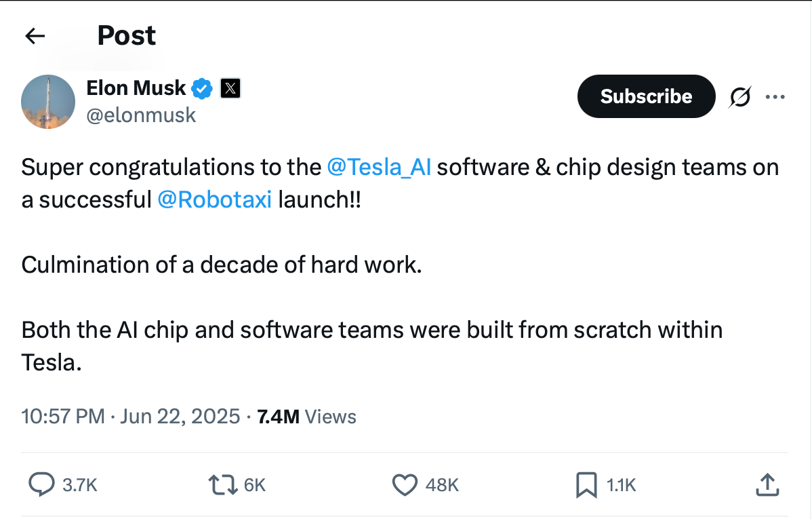
Task: Subscribe to Elon Musk
Action: [647, 96]
